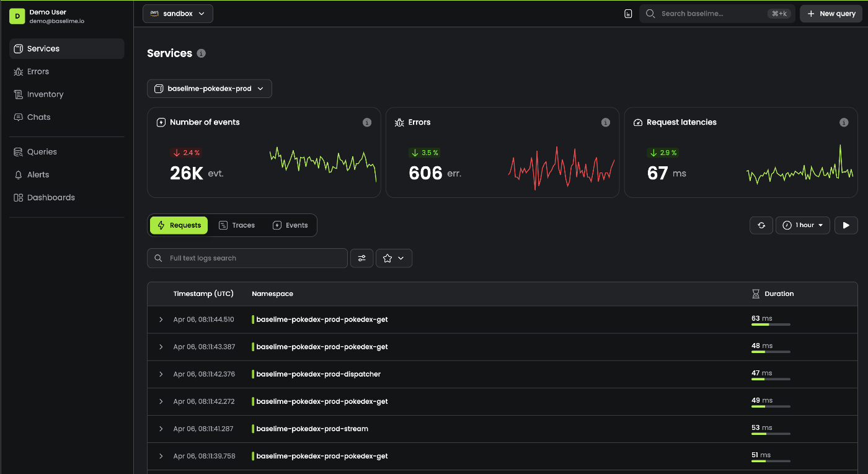This screenshot has width=868, height=474.
Task: Click baselime-pokedex-prod-dispatcher namespace
Action: [318, 374]
